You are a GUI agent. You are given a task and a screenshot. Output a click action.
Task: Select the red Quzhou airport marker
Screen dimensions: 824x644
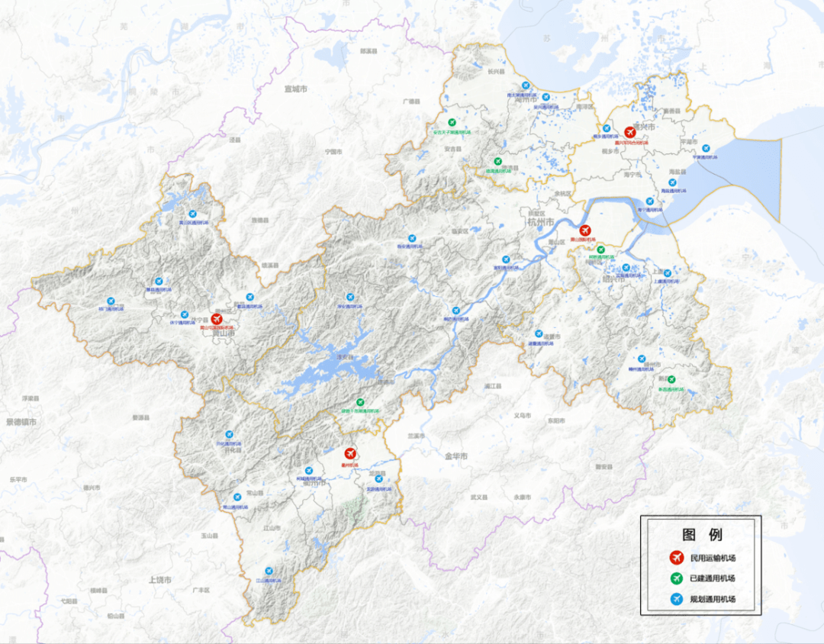point(350,453)
